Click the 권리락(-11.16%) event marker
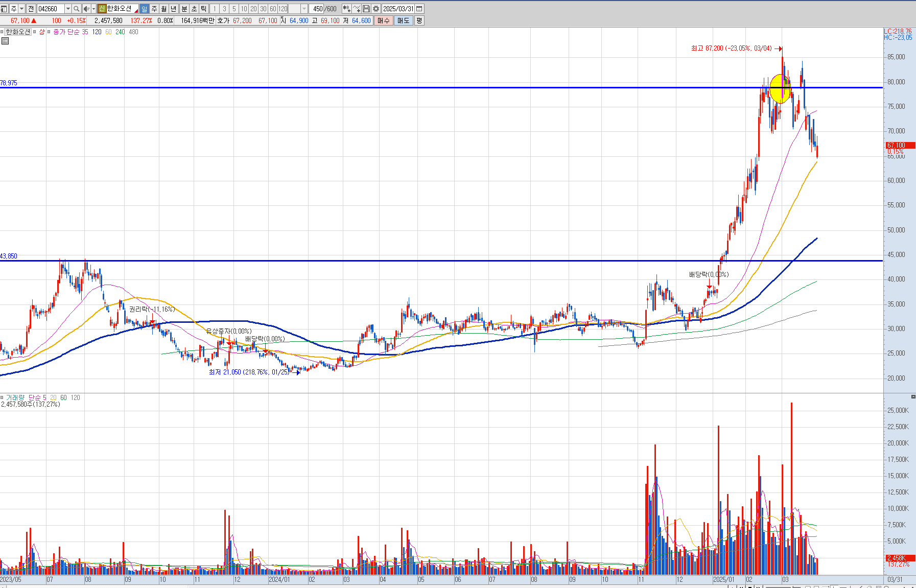Image resolution: width=916 pixels, height=588 pixels. [x=152, y=309]
